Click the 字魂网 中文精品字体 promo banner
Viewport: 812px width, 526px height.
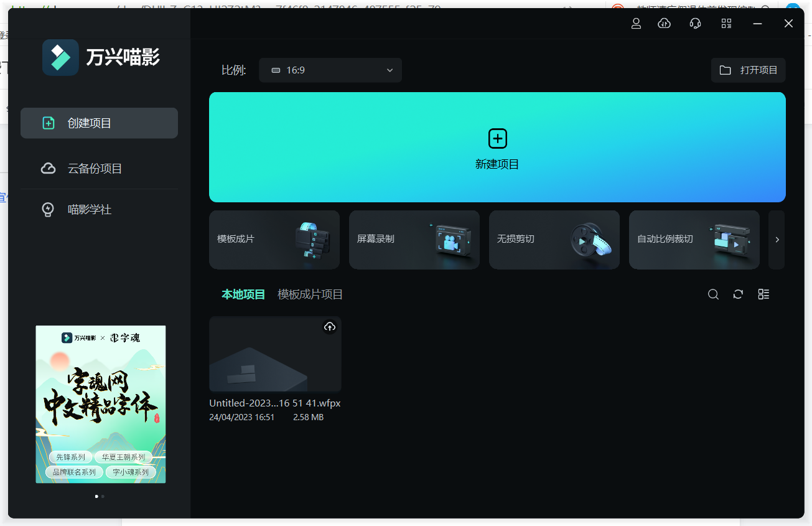tap(101, 404)
